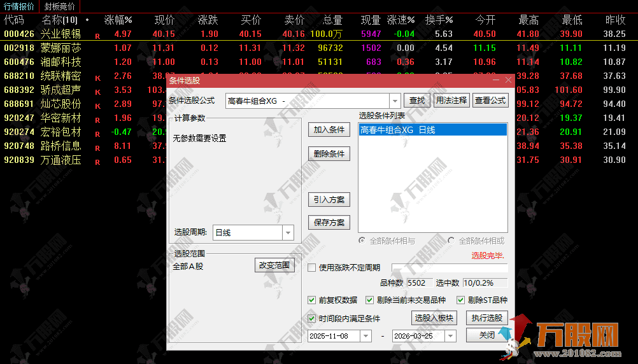This screenshot has width=638, height=364.
Task: Switch to the 行情报价 tab
Action: (19, 6)
